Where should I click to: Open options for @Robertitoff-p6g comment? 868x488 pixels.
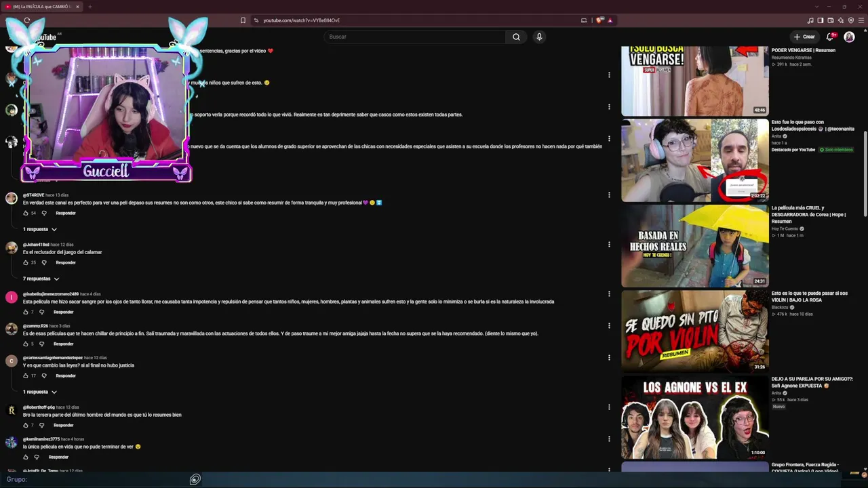(x=609, y=407)
